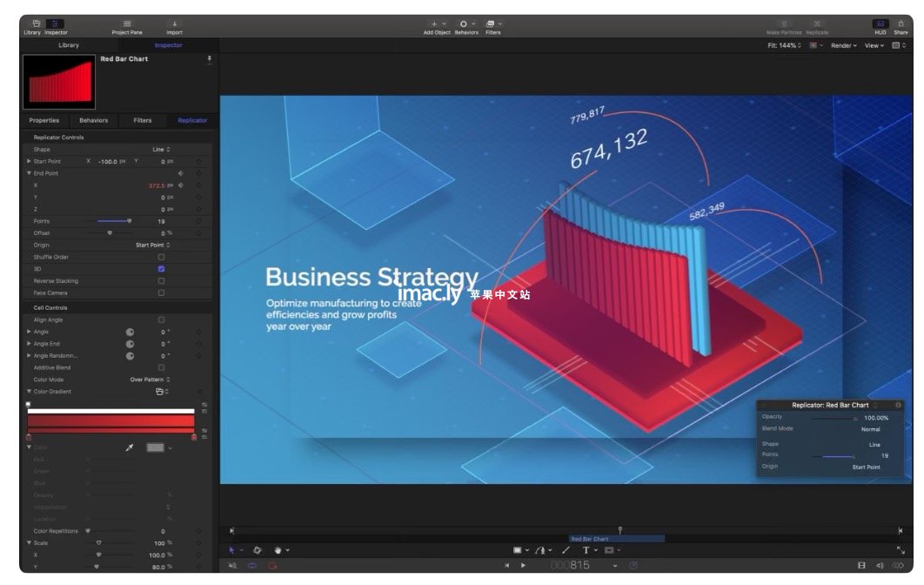Enable the Shuffle Order checkbox

tap(162, 257)
